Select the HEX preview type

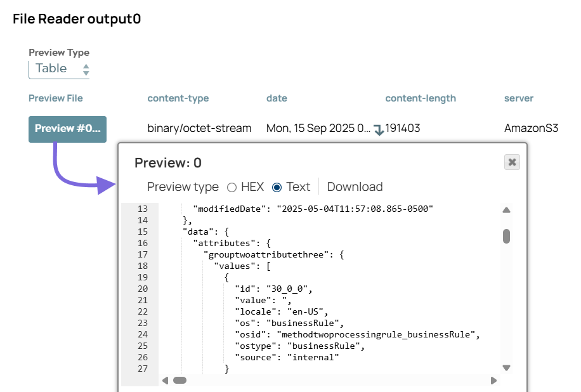tap(231, 186)
